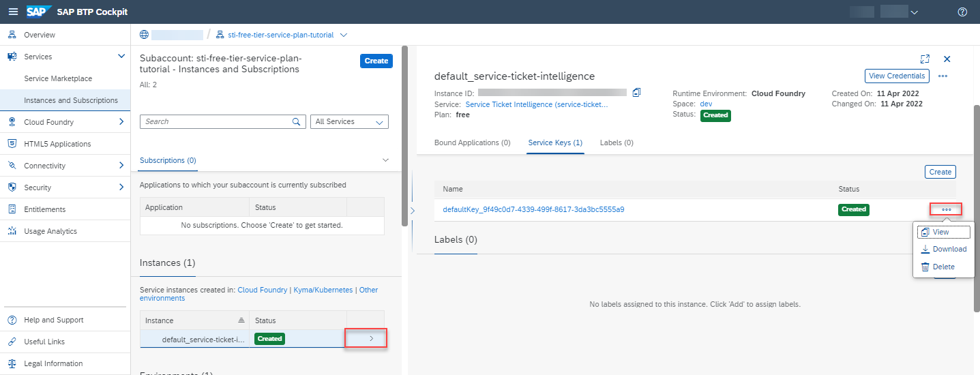Click the HTML5 Applications sidebar icon
Image resolution: width=980 pixels, height=375 pixels.
pos(12,144)
